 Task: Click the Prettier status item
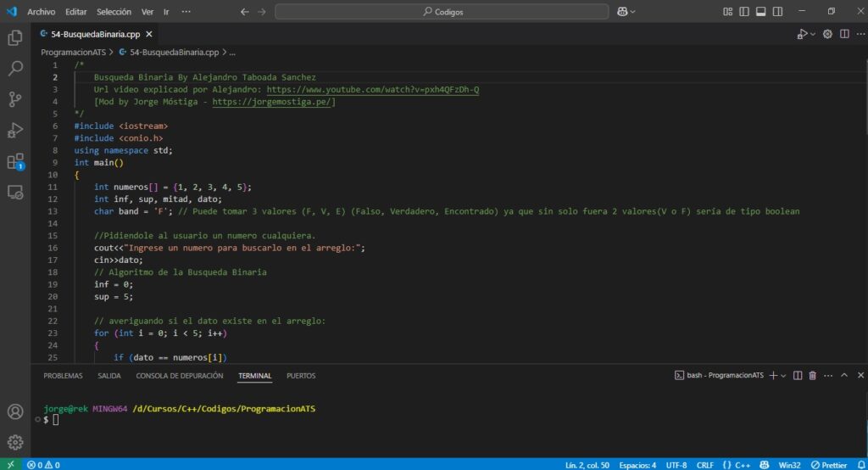[x=829, y=465]
